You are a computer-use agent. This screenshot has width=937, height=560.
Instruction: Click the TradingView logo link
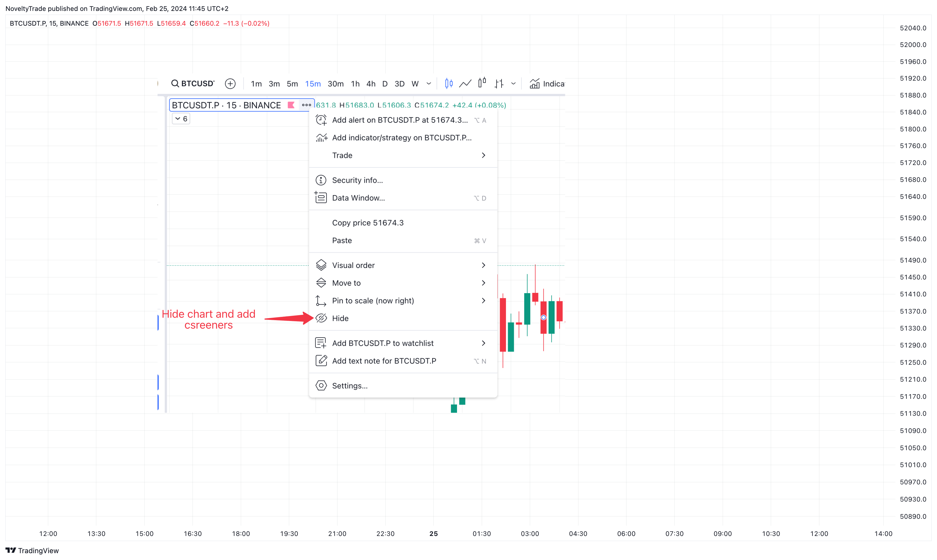pyautogui.click(x=32, y=551)
